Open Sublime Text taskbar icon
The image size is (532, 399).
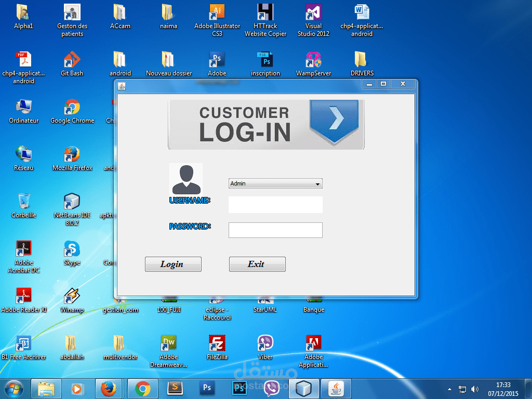point(176,389)
